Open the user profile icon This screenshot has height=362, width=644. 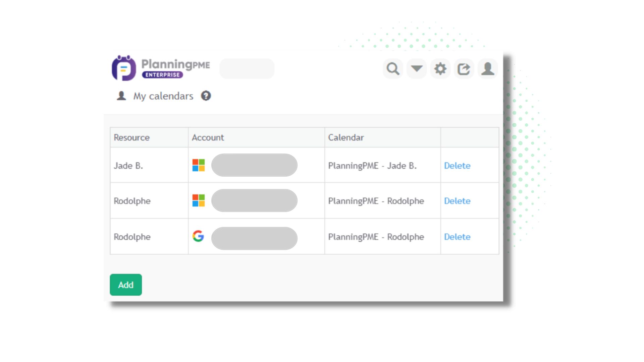488,69
